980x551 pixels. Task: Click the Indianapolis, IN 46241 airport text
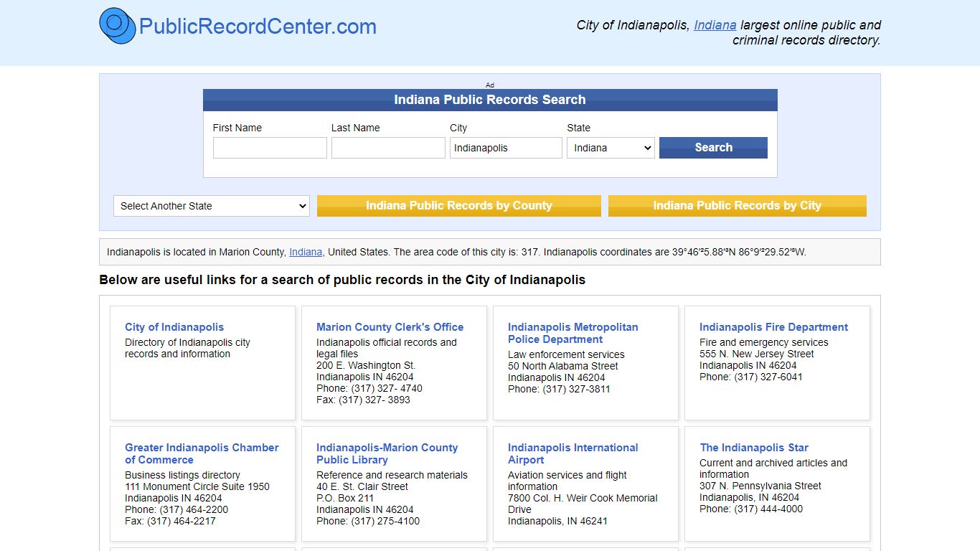[557, 521]
